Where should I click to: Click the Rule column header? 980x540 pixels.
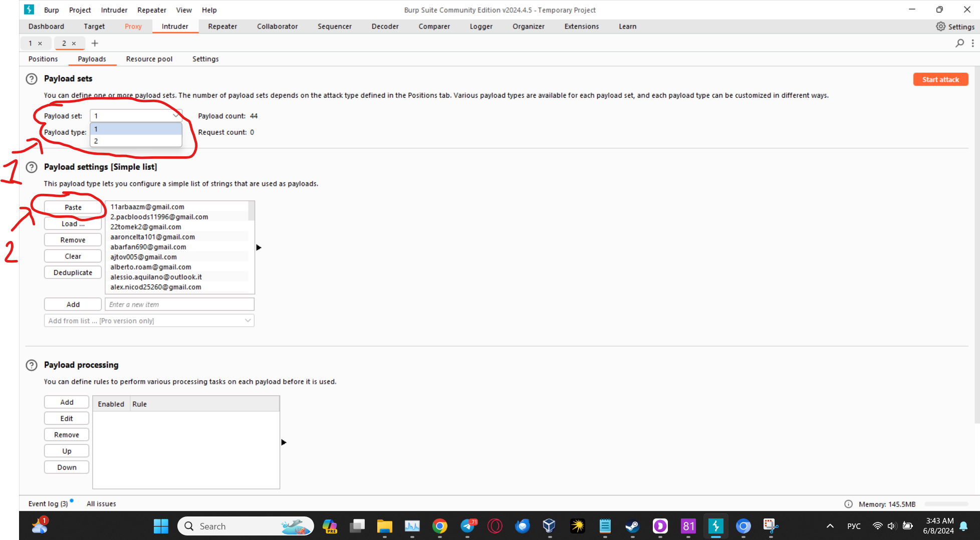204,404
